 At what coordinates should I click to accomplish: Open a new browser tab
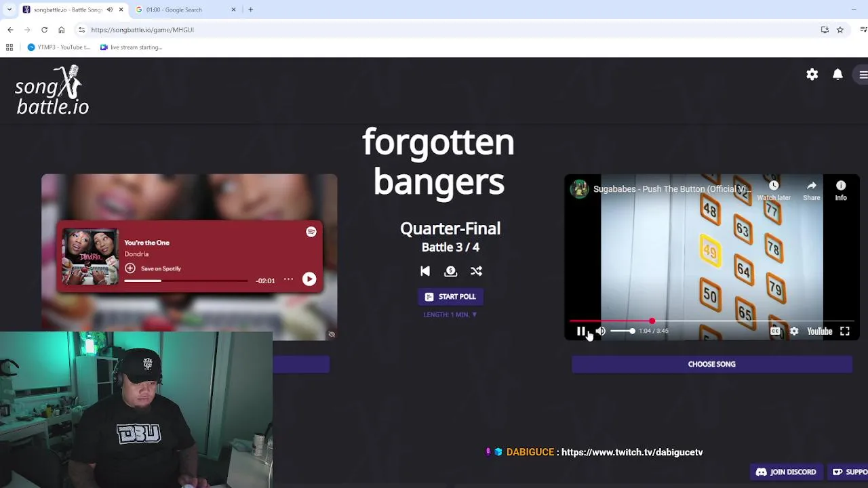250,9
